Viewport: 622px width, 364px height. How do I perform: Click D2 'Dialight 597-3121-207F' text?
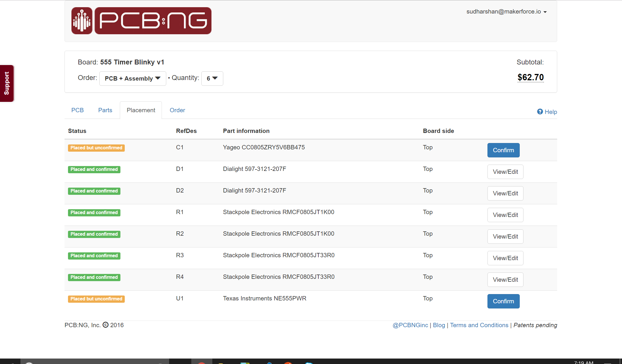click(254, 190)
